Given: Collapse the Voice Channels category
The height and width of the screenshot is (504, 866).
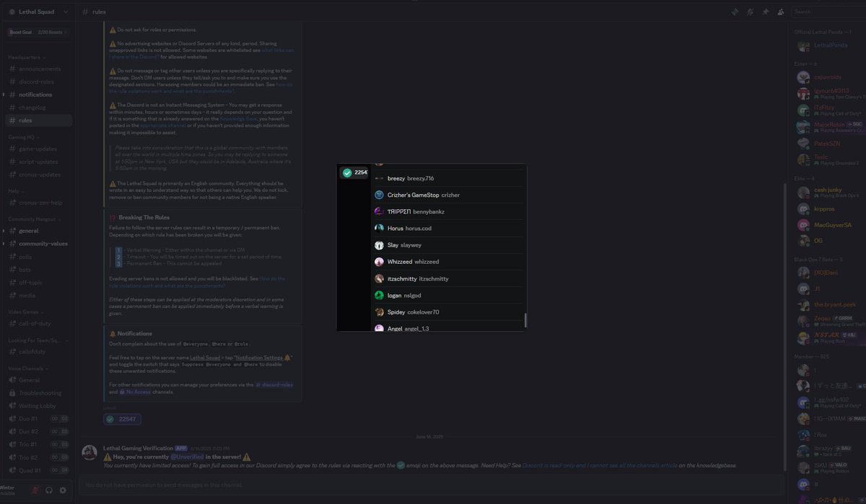Looking at the screenshot, I should 27,368.
